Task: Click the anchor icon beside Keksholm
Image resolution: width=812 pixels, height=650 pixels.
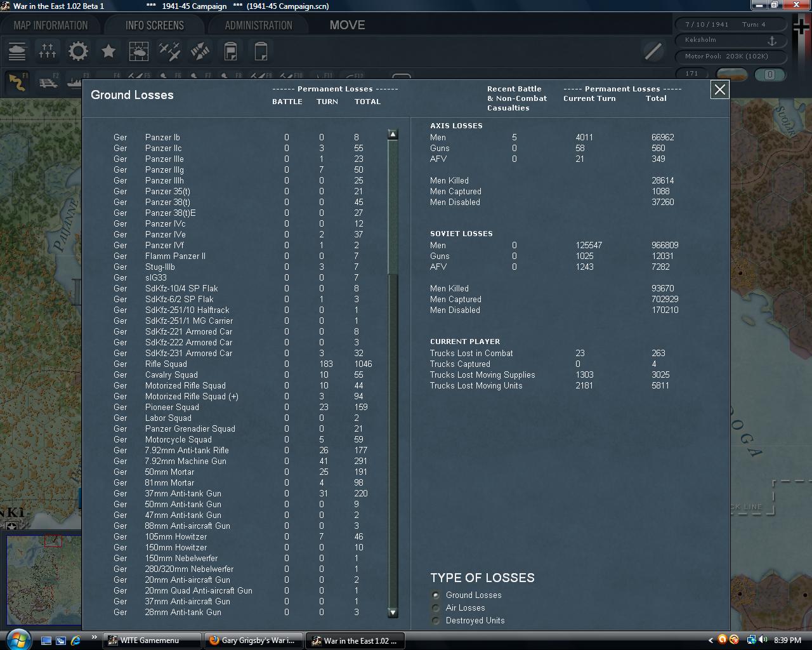Action: (773, 40)
